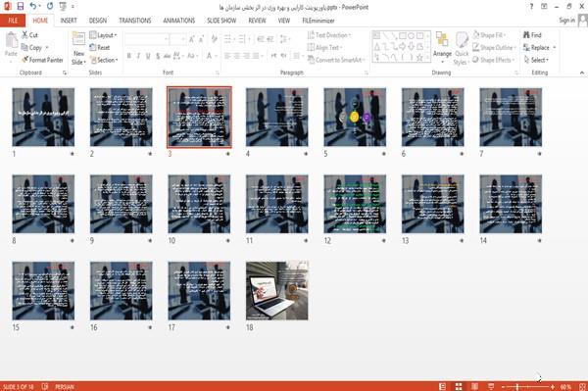Switch to the INSERT tab
This screenshot has width=588, height=391.
tap(69, 21)
